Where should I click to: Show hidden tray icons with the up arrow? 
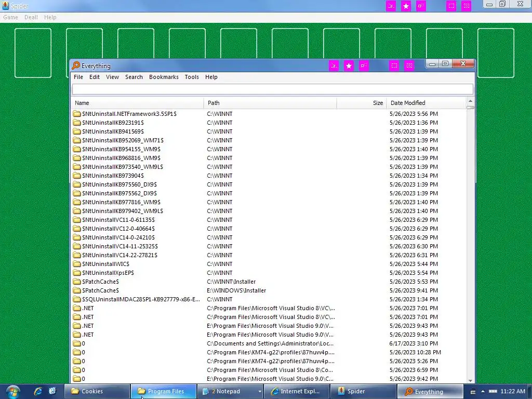point(483,391)
